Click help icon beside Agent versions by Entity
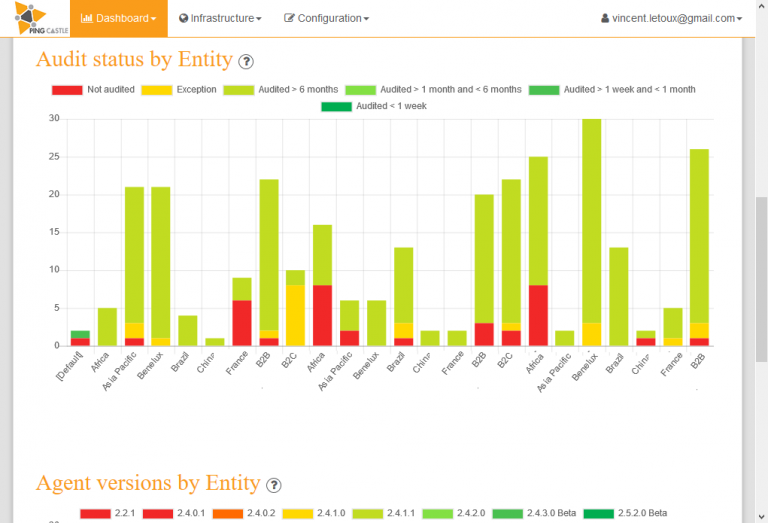Image resolution: width=768 pixels, height=523 pixels. pyautogui.click(x=273, y=485)
